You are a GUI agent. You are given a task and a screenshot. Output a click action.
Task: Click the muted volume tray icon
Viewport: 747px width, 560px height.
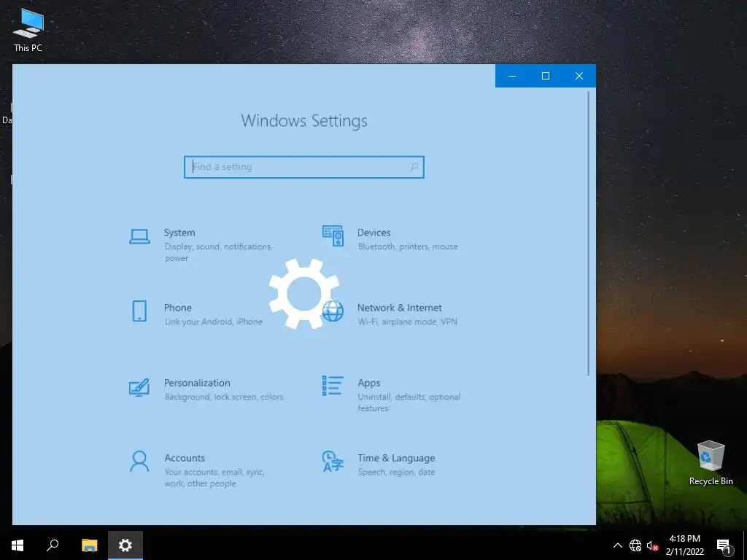[652, 545]
